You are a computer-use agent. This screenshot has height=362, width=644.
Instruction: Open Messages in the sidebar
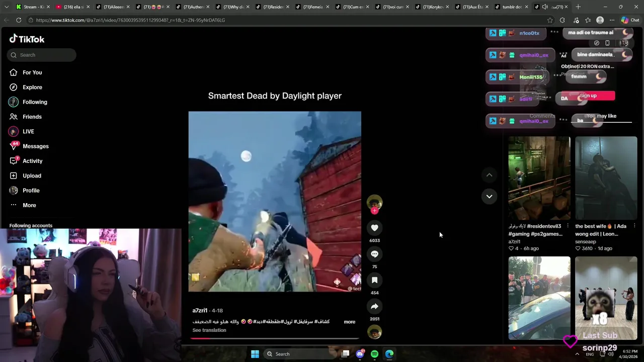[x=35, y=146]
